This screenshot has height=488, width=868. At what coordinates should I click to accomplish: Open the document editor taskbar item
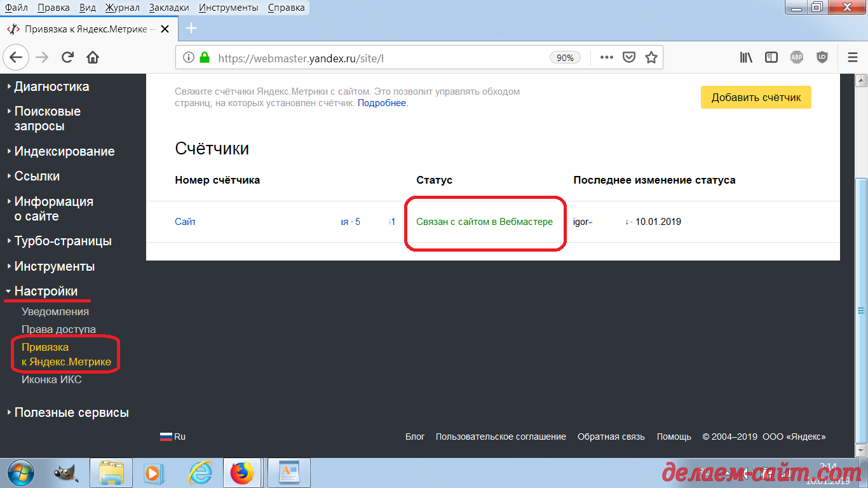(x=289, y=473)
